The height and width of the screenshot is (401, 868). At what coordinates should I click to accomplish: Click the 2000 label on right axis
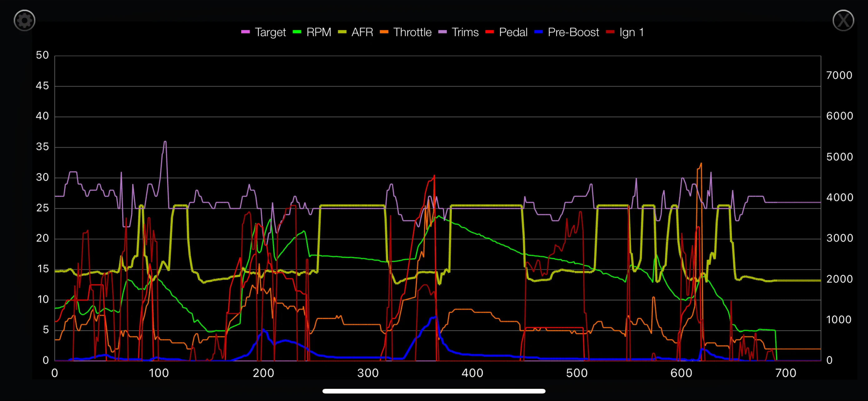coord(839,279)
